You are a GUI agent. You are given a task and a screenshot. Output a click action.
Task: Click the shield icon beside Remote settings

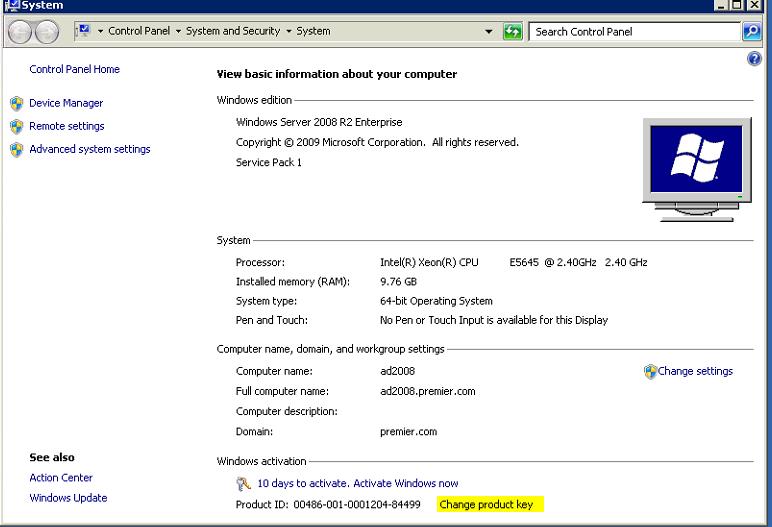pyautogui.click(x=17, y=127)
